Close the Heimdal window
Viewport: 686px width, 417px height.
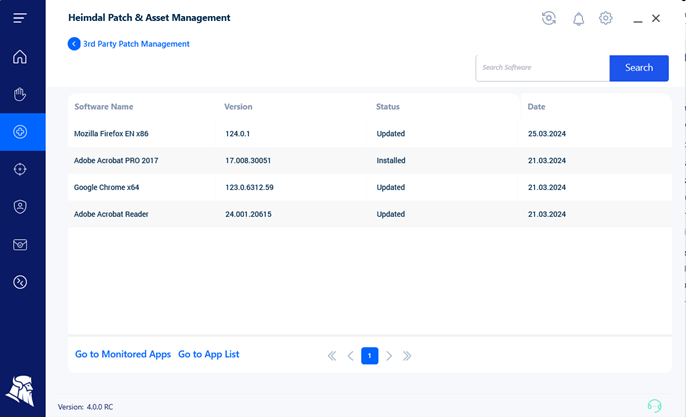coord(656,18)
